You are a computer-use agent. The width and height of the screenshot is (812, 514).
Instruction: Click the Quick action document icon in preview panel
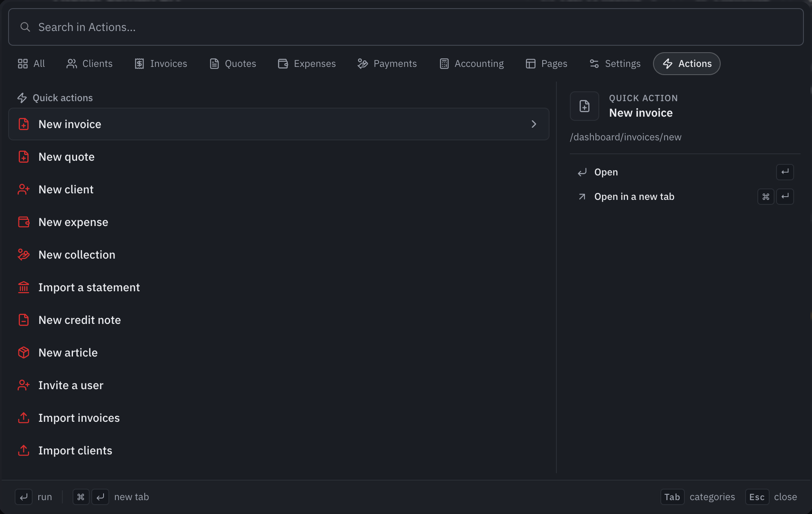point(585,106)
